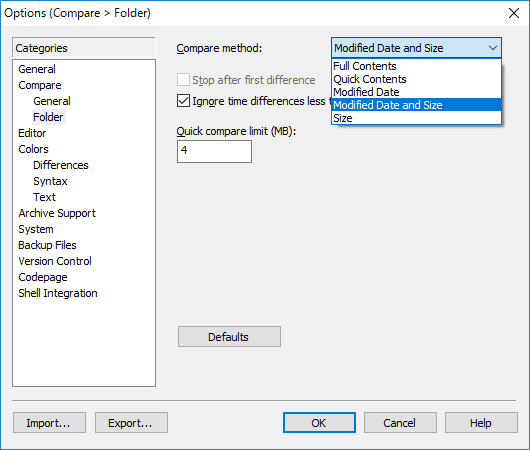Click the Export... button
530x450 pixels.
click(131, 423)
